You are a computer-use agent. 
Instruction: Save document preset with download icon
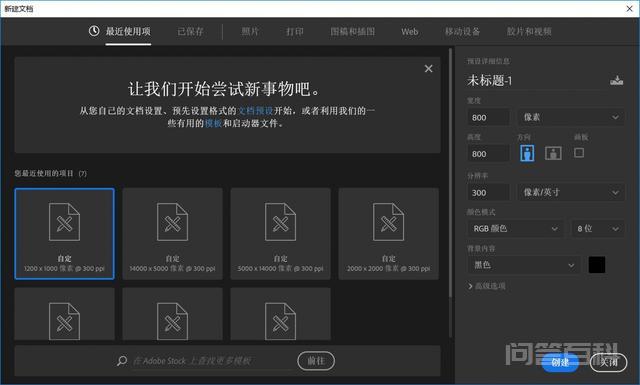(616, 80)
